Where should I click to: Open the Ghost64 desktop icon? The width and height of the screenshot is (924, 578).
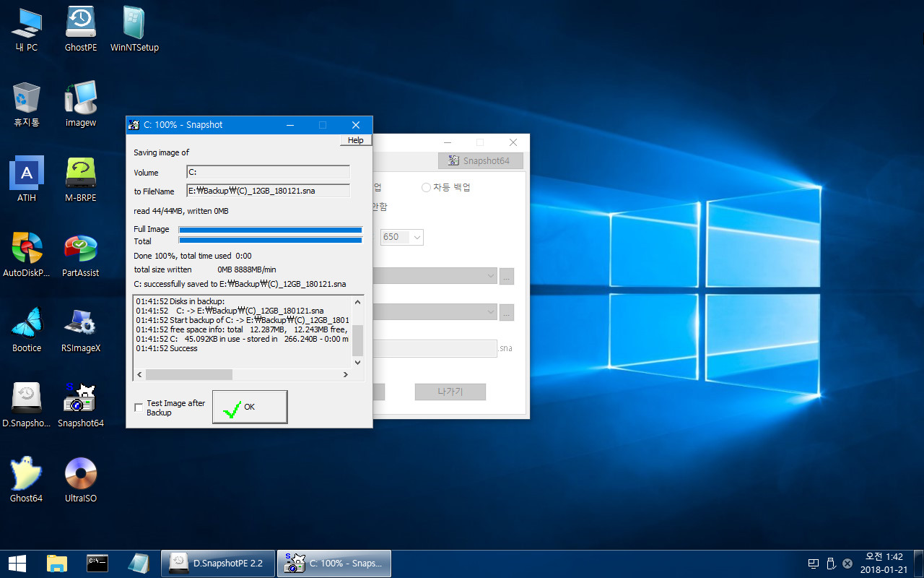[x=27, y=480]
